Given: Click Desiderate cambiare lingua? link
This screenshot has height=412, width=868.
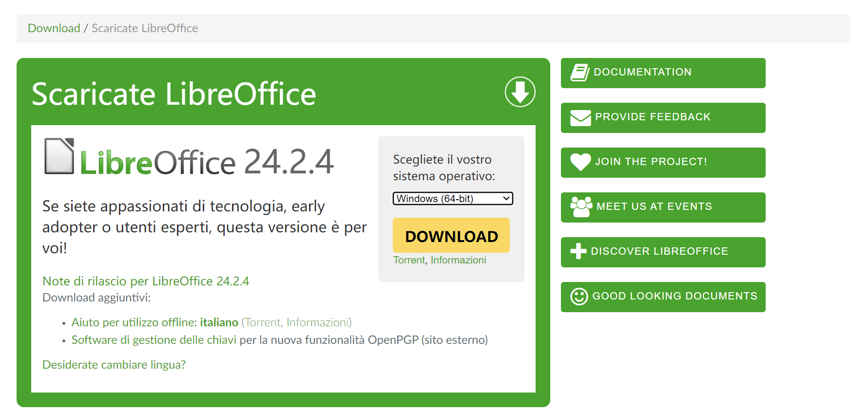Looking at the screenshot, I should tap(114, 365).
